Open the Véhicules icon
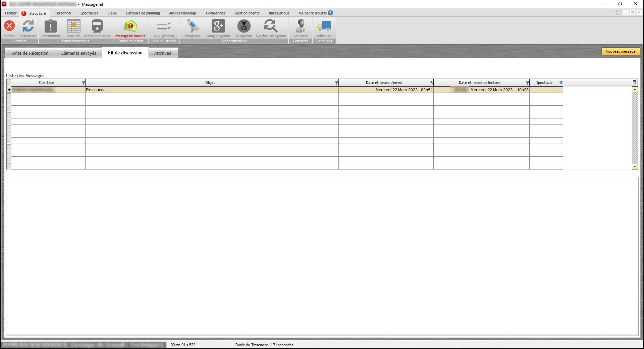644x349 pixels. click(324, 26)
